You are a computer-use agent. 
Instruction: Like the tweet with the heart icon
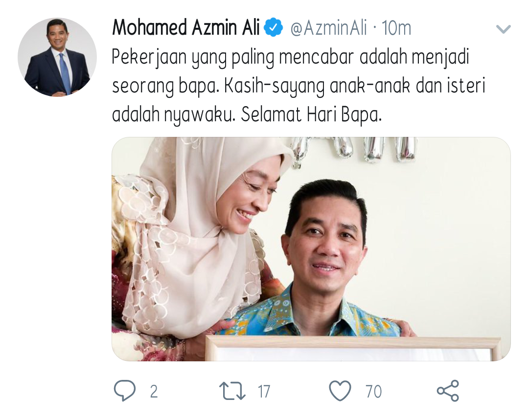[340, 391]
